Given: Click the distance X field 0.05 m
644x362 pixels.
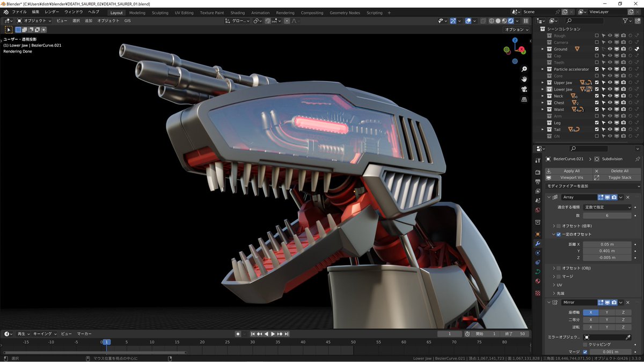Looking at the screenshot, I should click(x=608, y=244).
